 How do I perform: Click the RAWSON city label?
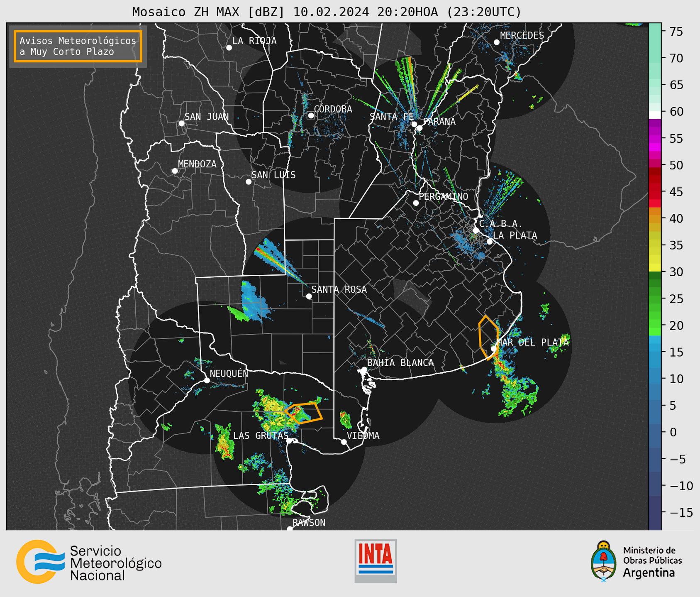[x=309, y=523]
